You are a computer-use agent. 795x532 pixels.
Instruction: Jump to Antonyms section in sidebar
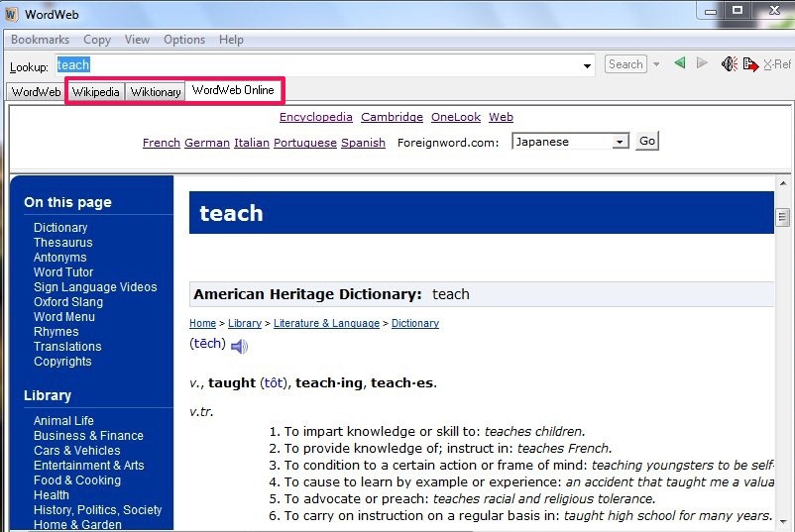point(59,257)
